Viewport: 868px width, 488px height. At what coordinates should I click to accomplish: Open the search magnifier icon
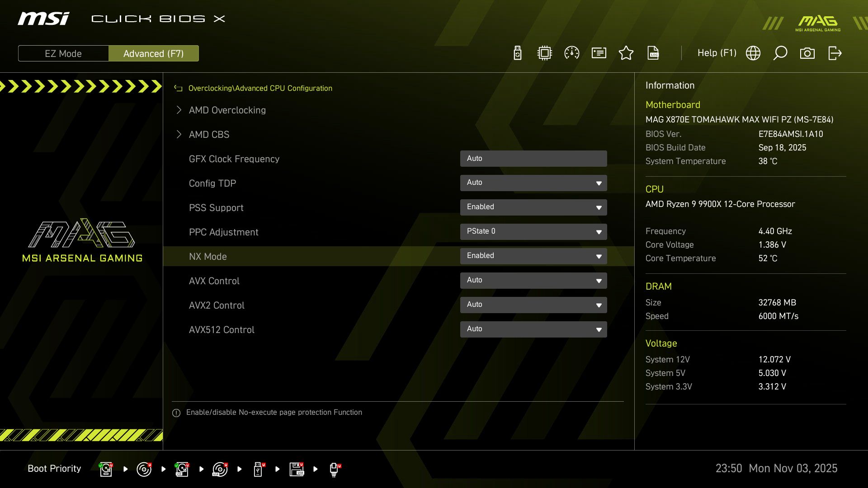pyautogui.click(x=780, y=53)
